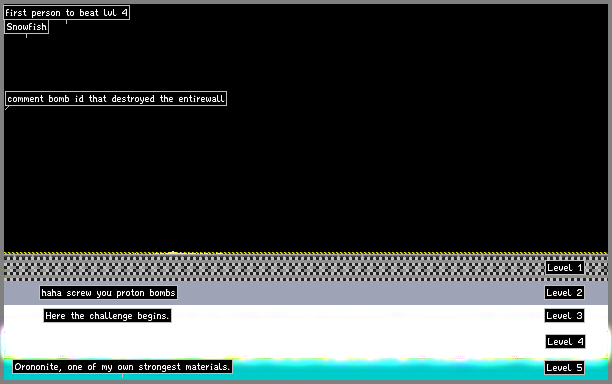
Task: Select the Orononite materials sign
Action: coord(123,367)
